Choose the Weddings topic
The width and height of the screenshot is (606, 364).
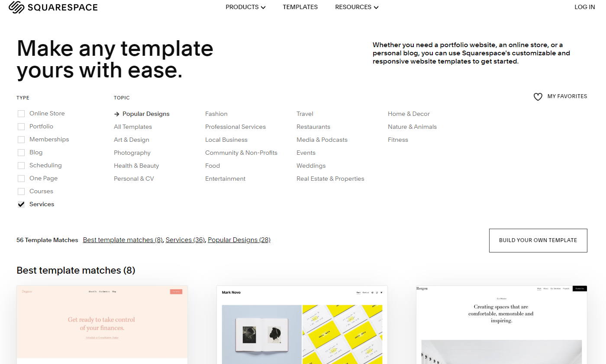(311, 166)
